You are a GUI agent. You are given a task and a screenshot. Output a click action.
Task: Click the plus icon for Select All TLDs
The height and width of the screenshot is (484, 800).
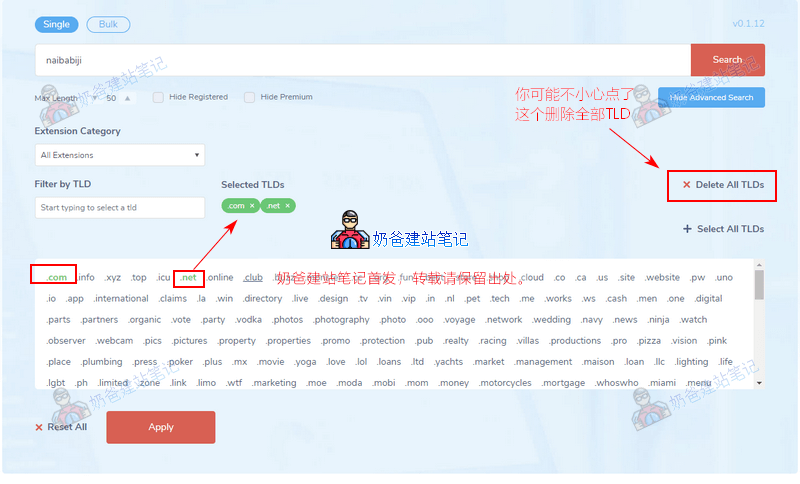pos(687,229)
